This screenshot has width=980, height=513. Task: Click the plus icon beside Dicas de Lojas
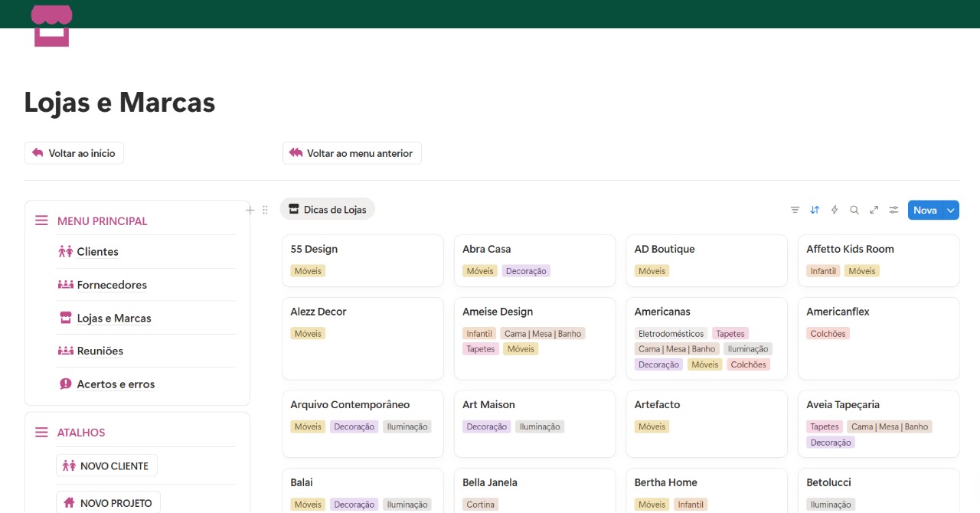click(x=250, y=210)
